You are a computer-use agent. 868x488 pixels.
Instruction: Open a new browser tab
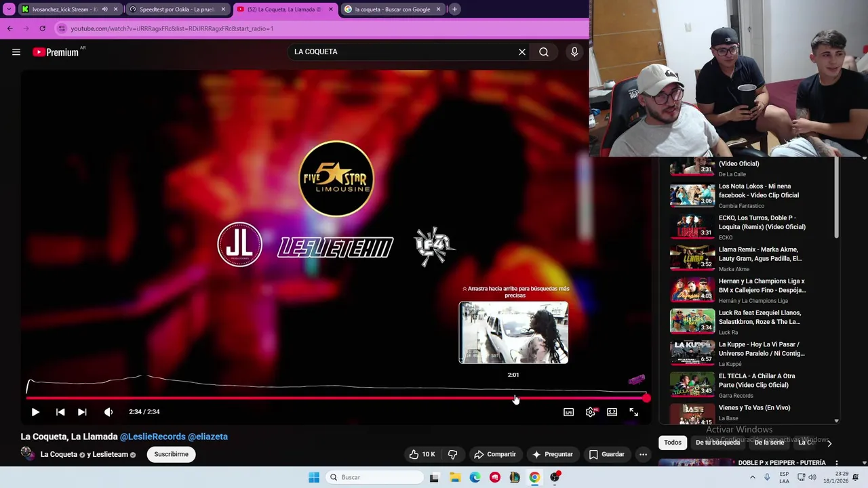click(x=454, y=9)
